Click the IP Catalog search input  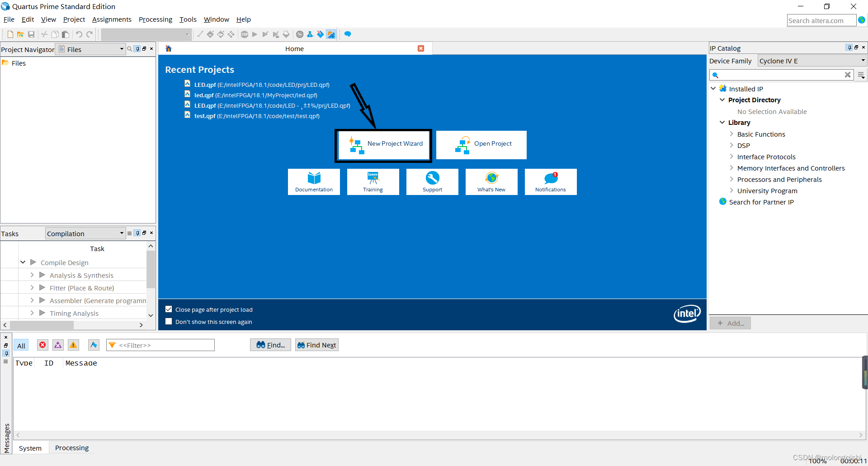coord(782,75)
